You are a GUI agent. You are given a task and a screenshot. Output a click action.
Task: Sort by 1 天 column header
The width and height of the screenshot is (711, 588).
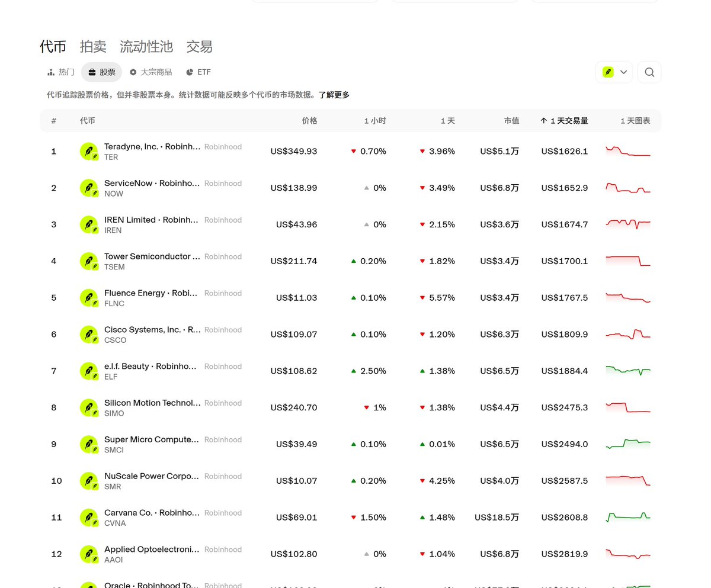pyautogui.click(x=448, y=121)
